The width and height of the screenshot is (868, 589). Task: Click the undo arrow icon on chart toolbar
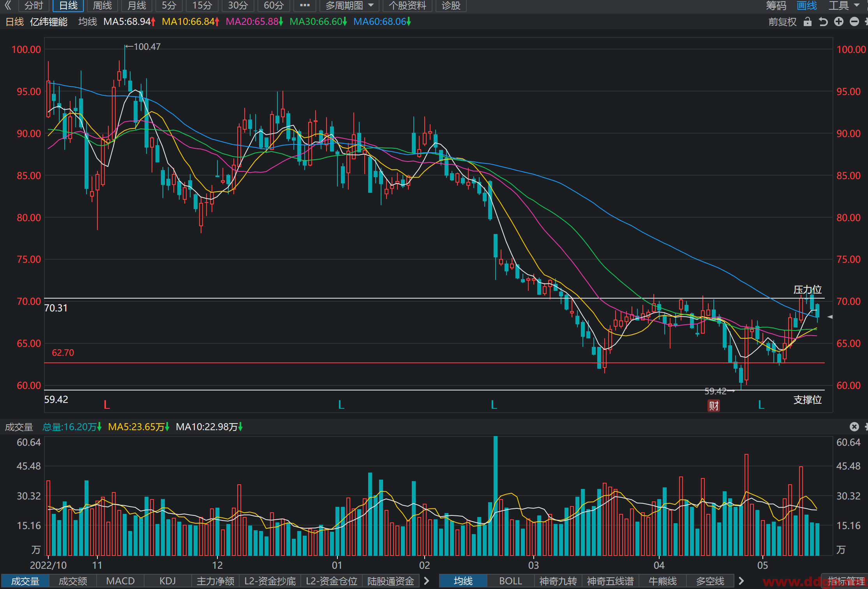(823, 22)
